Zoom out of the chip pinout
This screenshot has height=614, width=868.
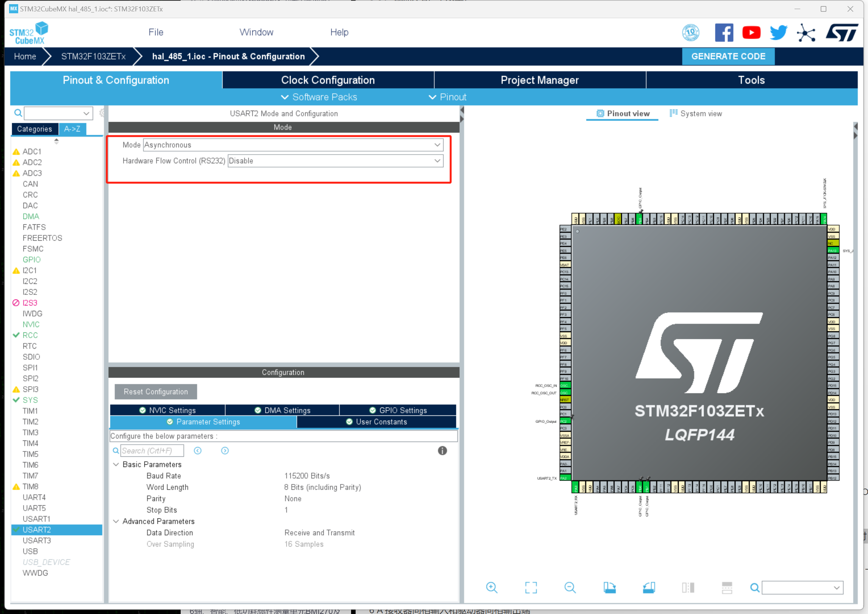pyautogui.click(x=570, y=587)
